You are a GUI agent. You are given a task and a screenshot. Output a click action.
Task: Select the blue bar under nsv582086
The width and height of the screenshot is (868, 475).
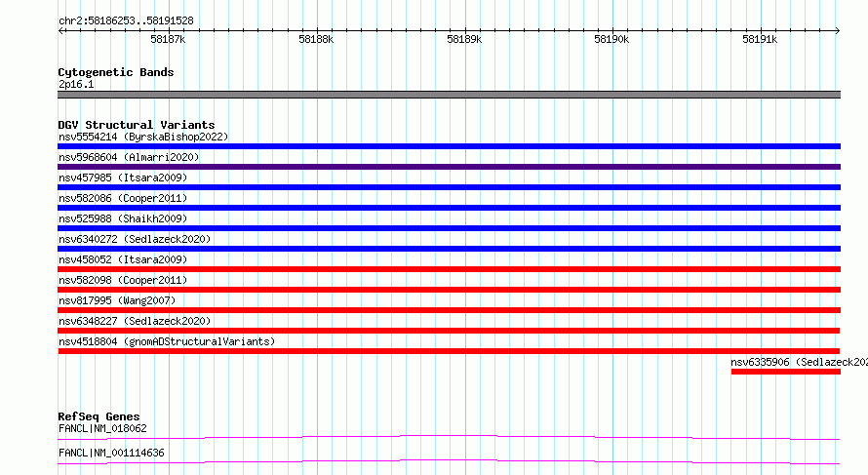(449, 208)
